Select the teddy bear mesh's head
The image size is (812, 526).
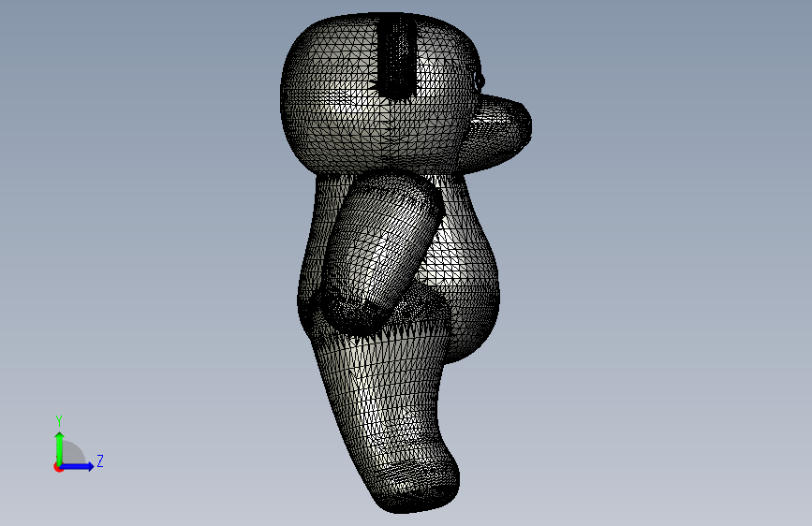coord(383,94)
